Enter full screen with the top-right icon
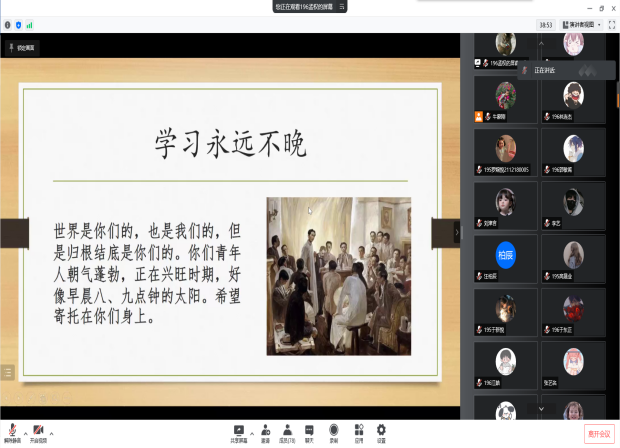 click(610, 24)
